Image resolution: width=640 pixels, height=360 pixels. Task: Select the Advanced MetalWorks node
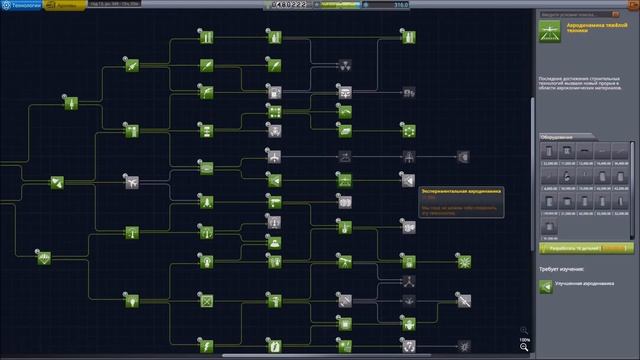[x=345, y=111]
